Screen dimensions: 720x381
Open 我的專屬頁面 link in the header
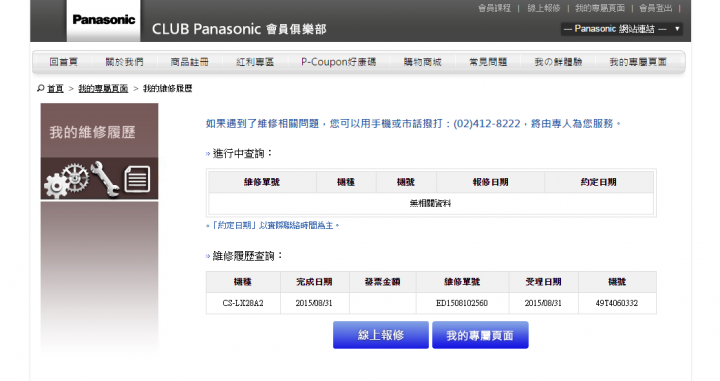600,8
